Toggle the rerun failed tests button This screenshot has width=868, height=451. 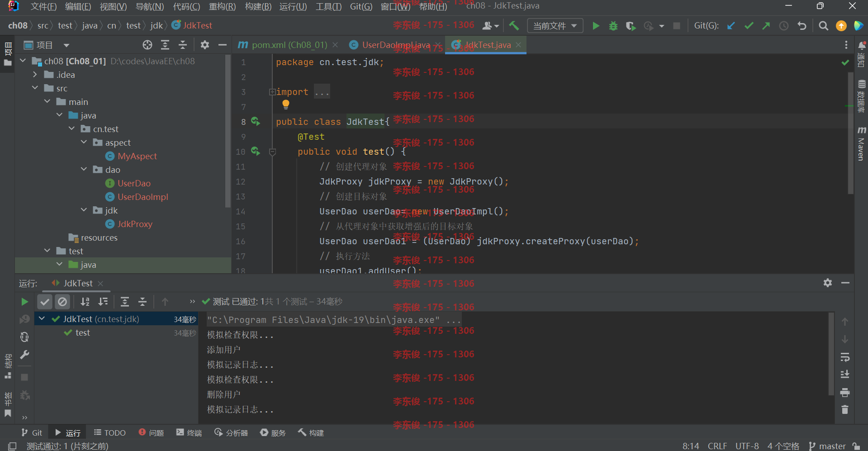coord(24,319)
